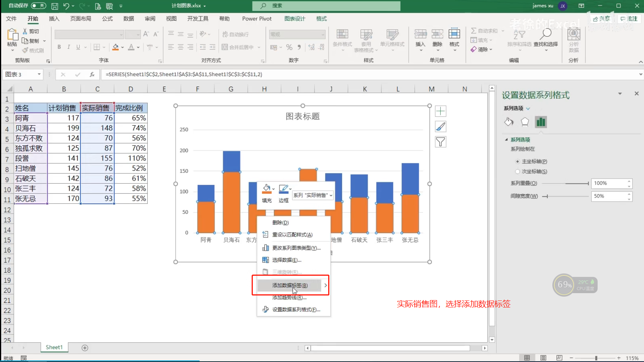Click the new sheet plus icon
Image resolution: width=644 pixels, height=362 pixels.
(x=85, y=348)
